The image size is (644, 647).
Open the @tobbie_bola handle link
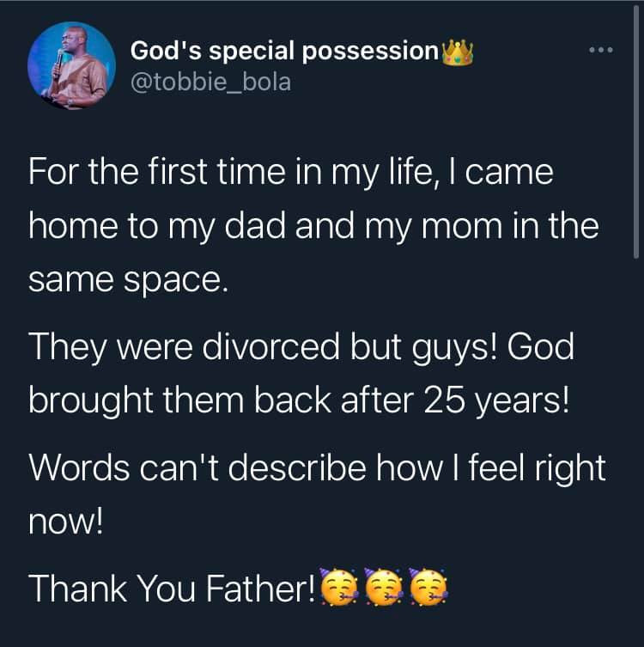pyautogui.click(x=210, y=82)
